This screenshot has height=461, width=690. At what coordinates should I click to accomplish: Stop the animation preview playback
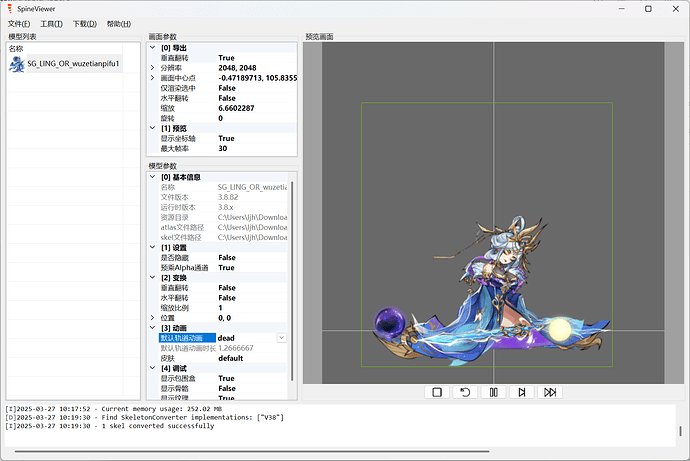(437, 392)
